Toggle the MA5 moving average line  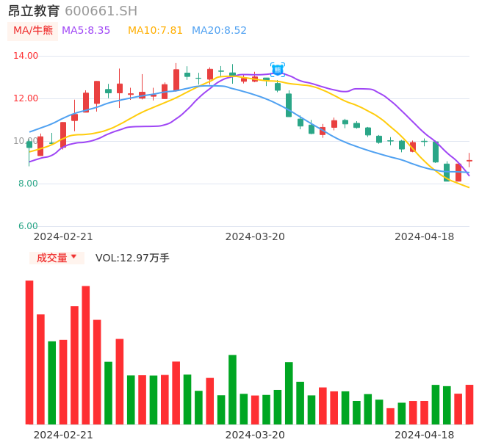[x=86, y=31]
